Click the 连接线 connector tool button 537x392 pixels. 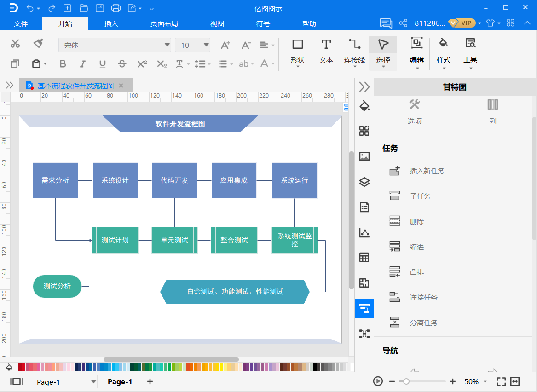354,52
